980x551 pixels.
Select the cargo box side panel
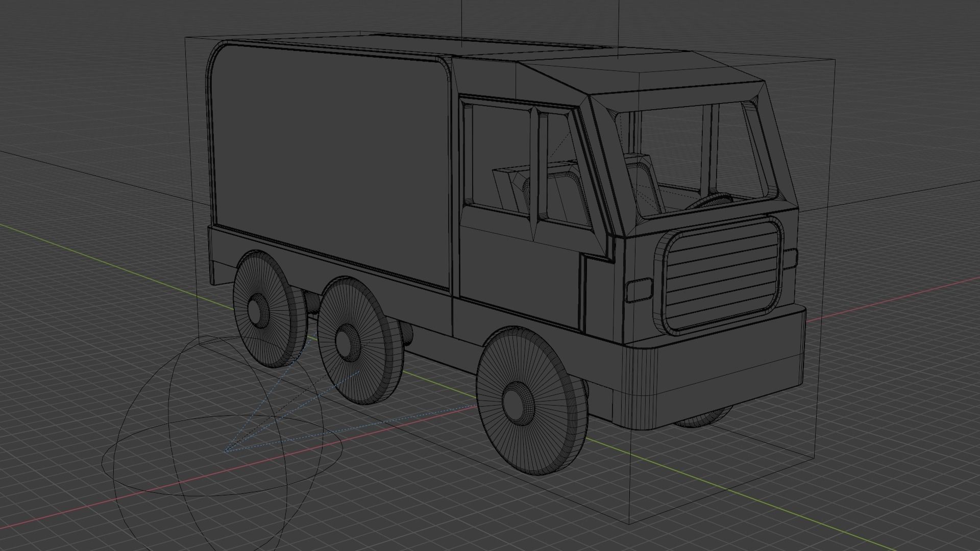[329, 166]
